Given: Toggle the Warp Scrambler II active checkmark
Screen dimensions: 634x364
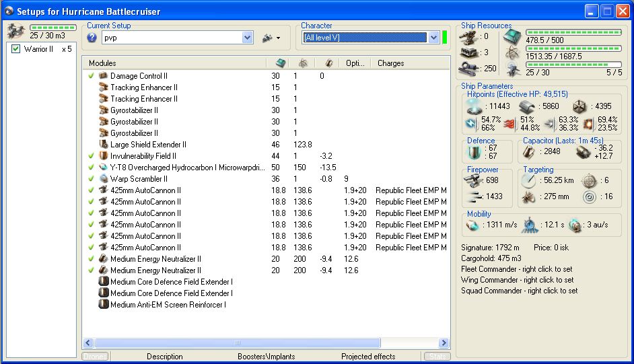Looking at the screenshot, I should coord(91,179).
